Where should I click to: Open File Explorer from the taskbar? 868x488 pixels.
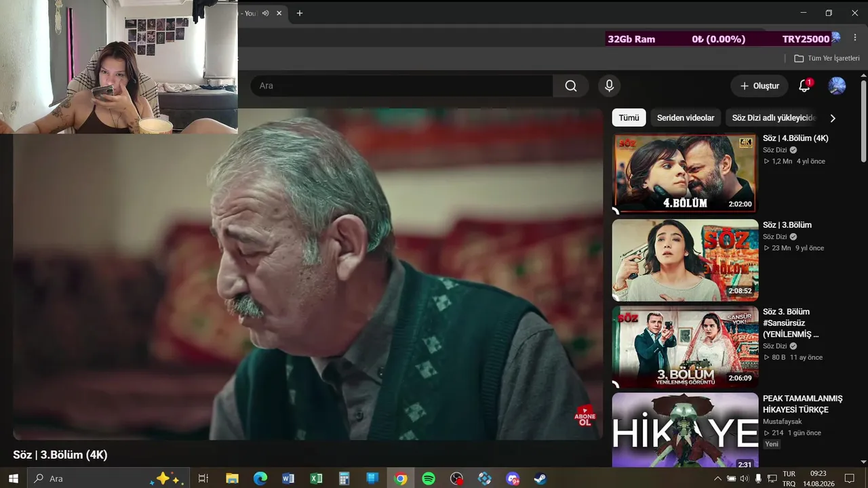[232, 479]
